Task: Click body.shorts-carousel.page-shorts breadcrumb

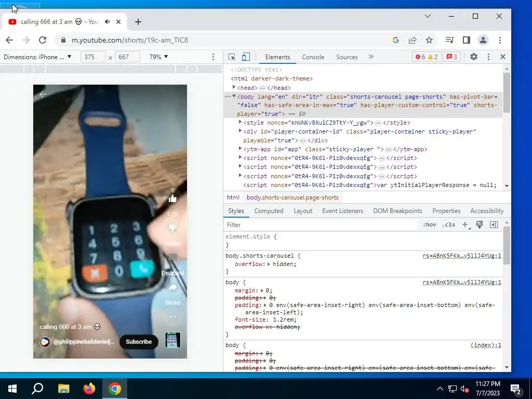Action: (x=292, y=197)
